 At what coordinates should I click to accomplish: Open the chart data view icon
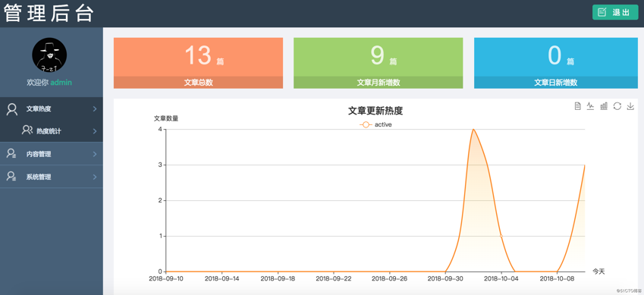point(577,106)
